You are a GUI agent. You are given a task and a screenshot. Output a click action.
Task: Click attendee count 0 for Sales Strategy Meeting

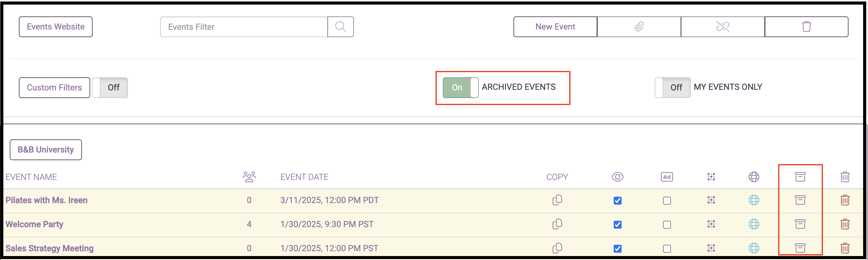[249, 248]
